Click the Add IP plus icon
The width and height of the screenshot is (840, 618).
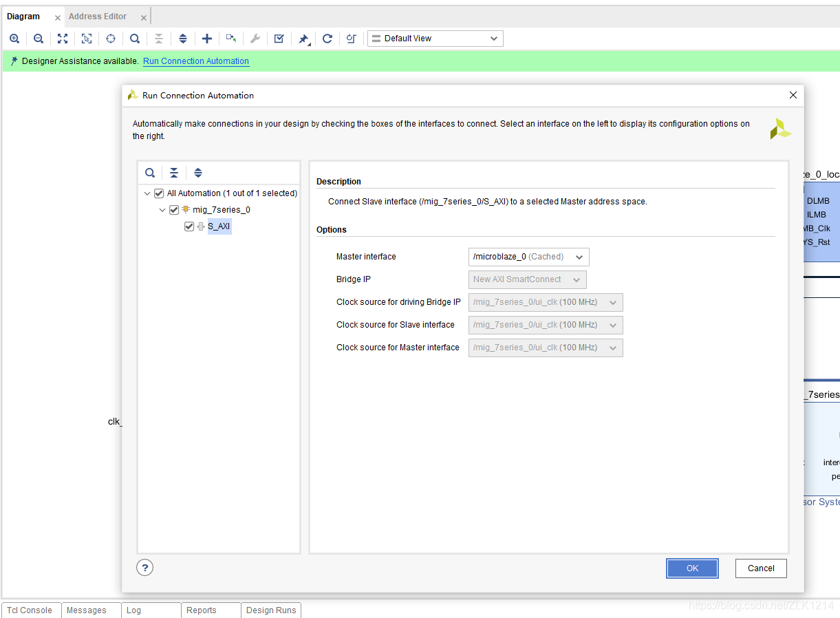tap(207, 39)
